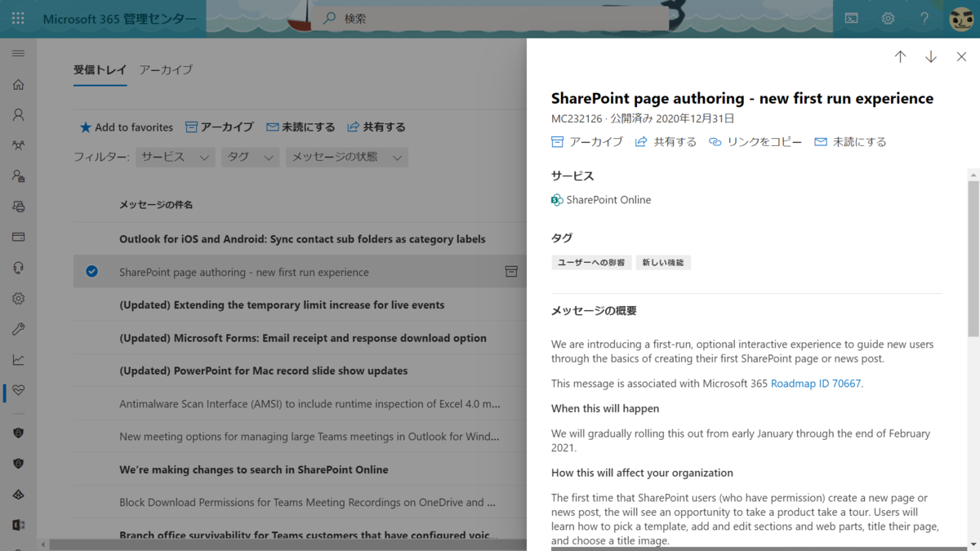
Task: Open Outlook for iOS and Android message
Action: pos(302,238)
